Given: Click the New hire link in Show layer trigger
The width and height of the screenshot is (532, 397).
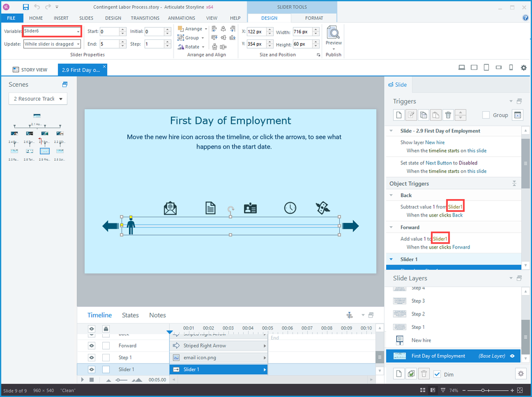Looking at the screenshot, I should [435, 143].
